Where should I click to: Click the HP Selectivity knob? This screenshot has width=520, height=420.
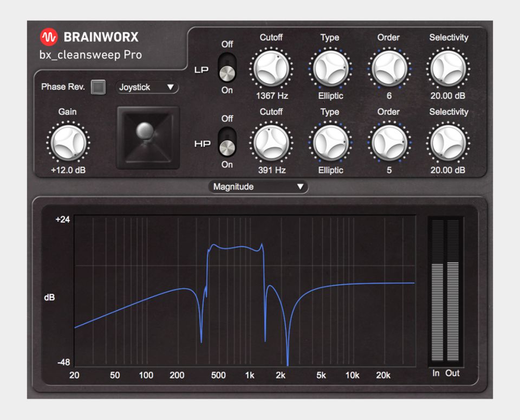[x=448, y=144]
